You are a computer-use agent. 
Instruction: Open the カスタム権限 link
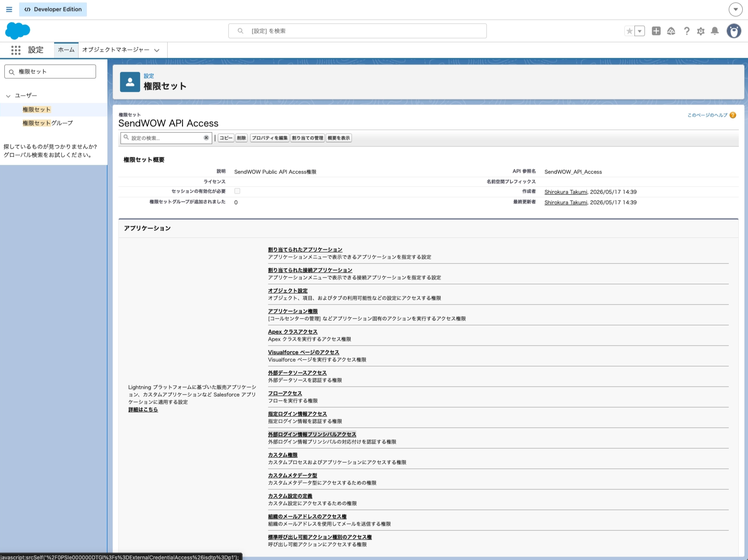point(283,455)
